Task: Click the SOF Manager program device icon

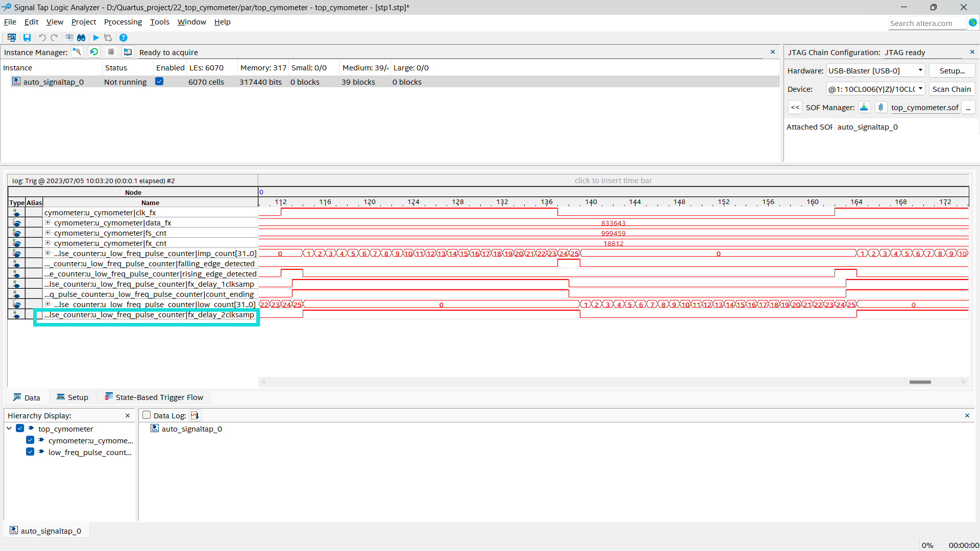Action: tap(864, 107)
